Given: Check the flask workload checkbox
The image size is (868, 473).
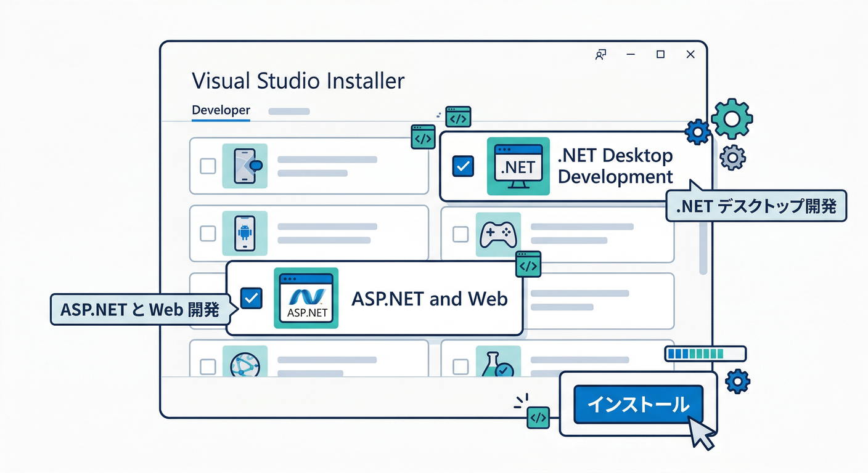Looking at the screenshot, I should click(461, 366).
